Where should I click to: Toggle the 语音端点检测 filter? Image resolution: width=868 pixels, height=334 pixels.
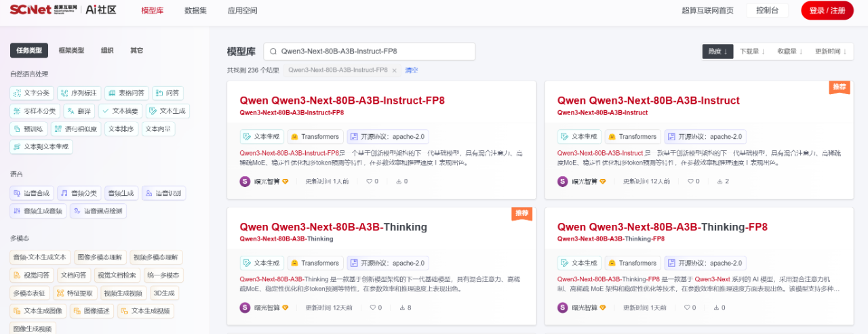pos(98,211)
